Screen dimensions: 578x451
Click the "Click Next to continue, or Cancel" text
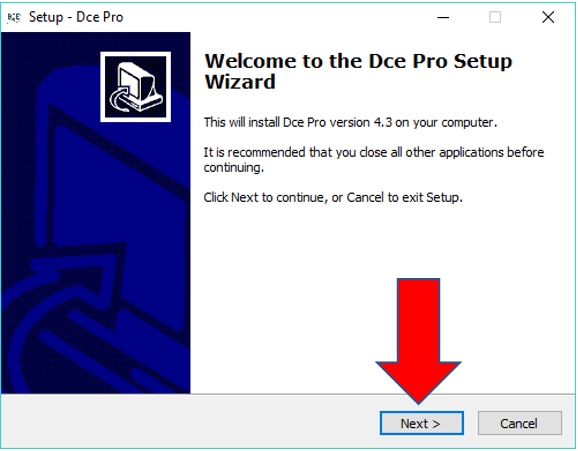tap(333, 198)
